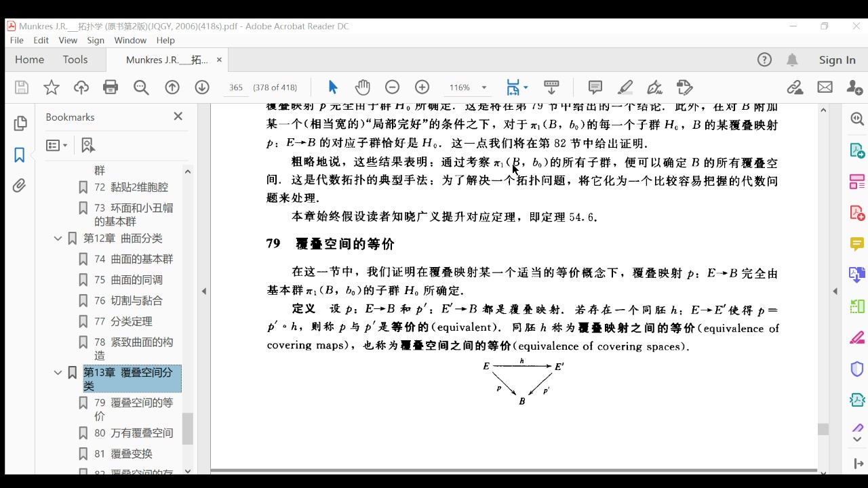This screenshot has width=868, height=488.
Task: Open page thumbnails panel
Action: (20, 123)
